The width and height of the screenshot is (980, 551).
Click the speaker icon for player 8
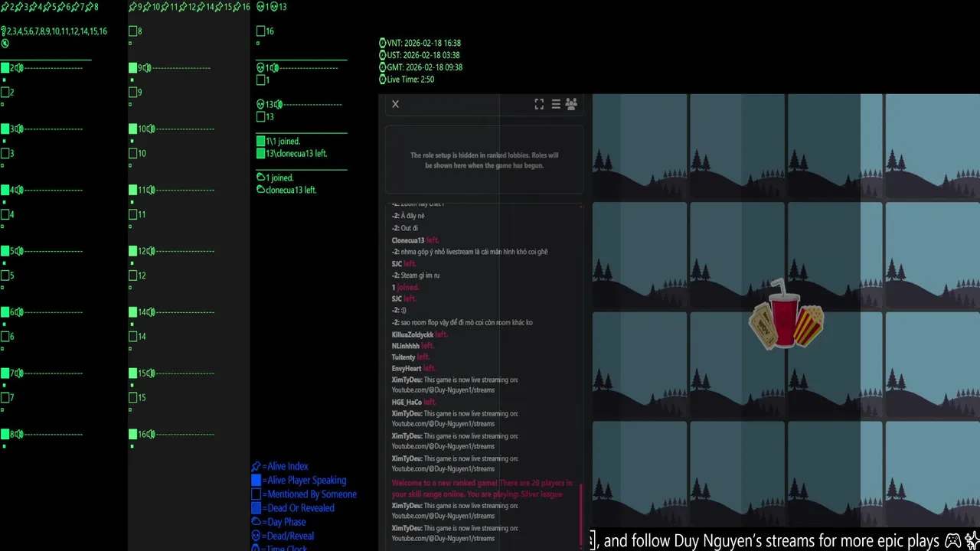pyautogui.click(x=19, y=435)
